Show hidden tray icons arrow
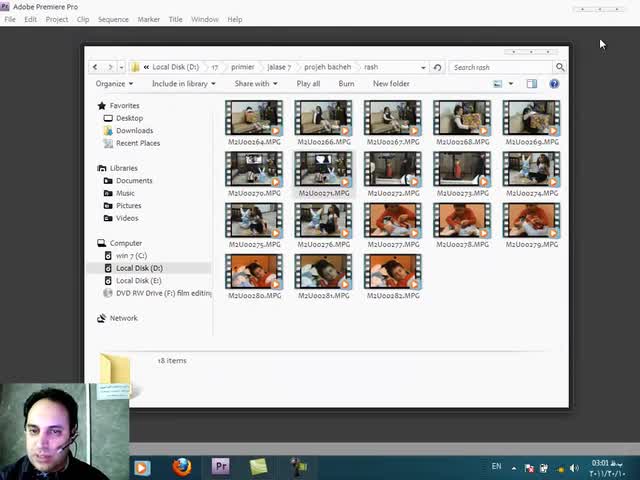This screenshot has width=640, height=480. tap(514, 468)
